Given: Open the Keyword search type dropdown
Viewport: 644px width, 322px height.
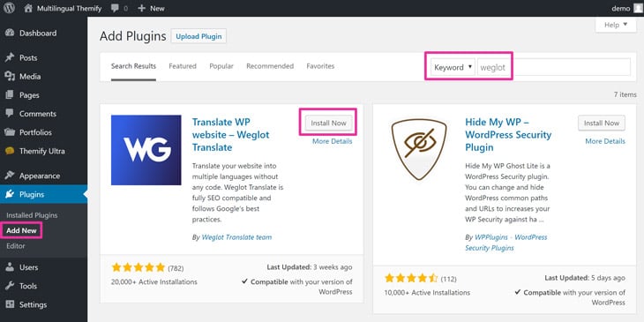Looking at the screenshot, I should tap(453, 67).
